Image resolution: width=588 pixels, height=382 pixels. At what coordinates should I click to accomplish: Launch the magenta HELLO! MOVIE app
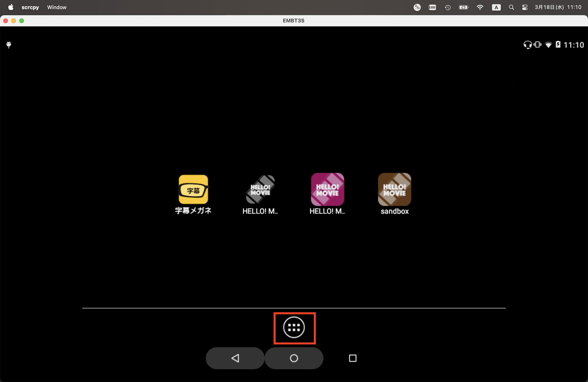327,190
